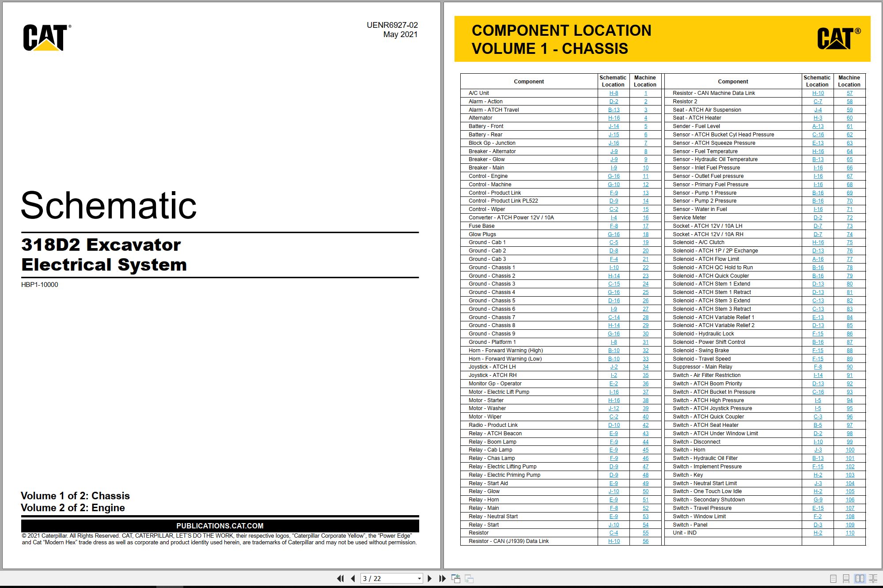This screenshot has height=588, width=883.
Task: Click the Component Location Volume 1 heading
Action: (x=561, y=39)
